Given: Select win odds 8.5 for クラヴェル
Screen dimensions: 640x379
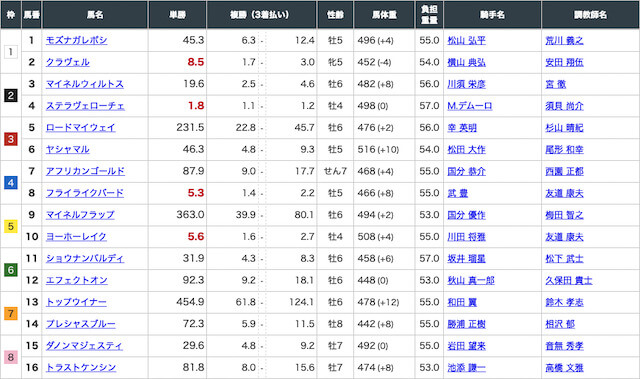Looking at the screenshot, I should pyautogui.click(x=196, y=62).
